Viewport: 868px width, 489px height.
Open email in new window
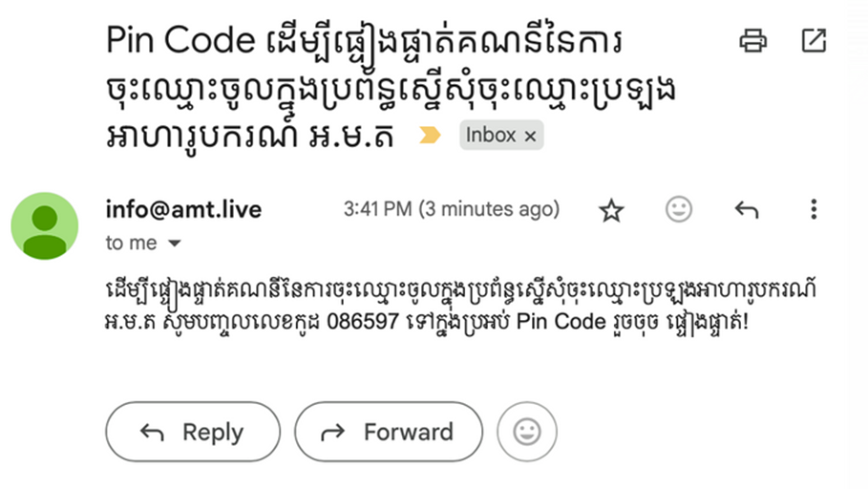coord(813,41)
